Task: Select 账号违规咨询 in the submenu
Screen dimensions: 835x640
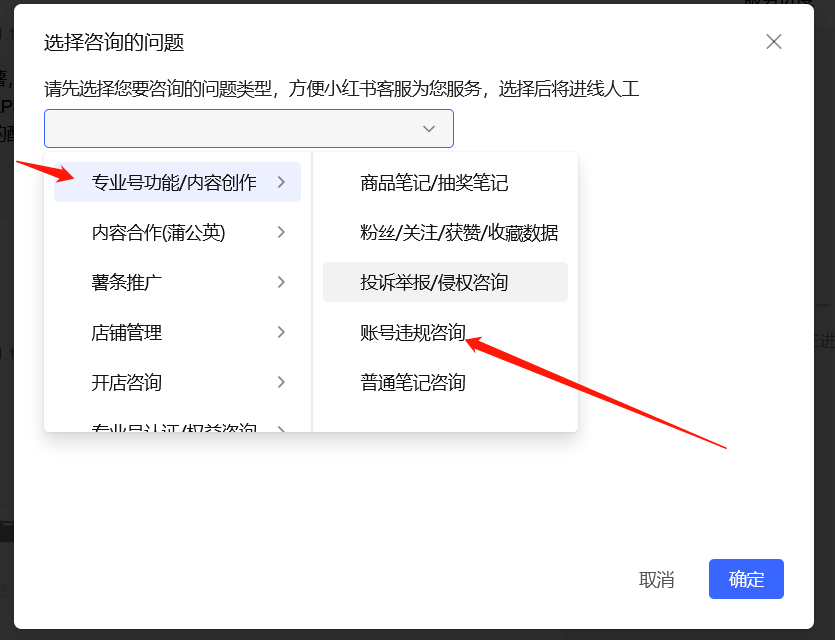Action: pyautogui.click(x=414, y=331)
